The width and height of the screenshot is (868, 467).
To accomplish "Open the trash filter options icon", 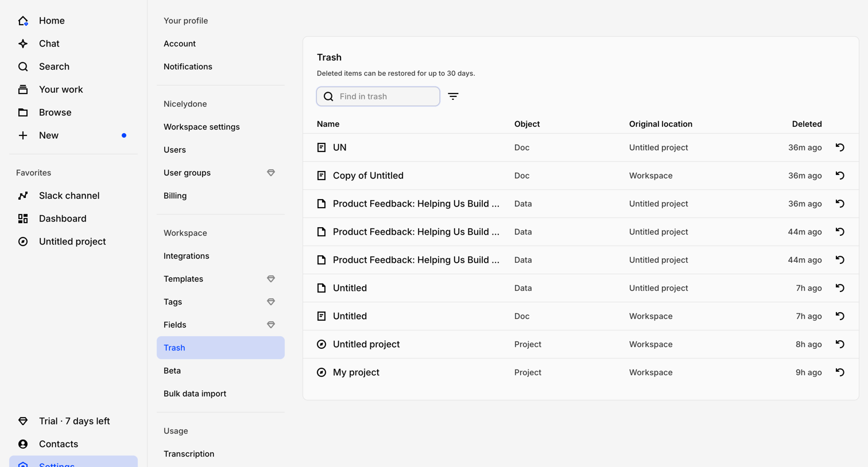I will pos(453,96).
